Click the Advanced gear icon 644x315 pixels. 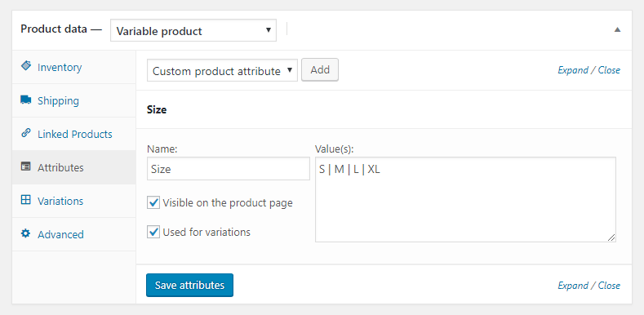26,233
